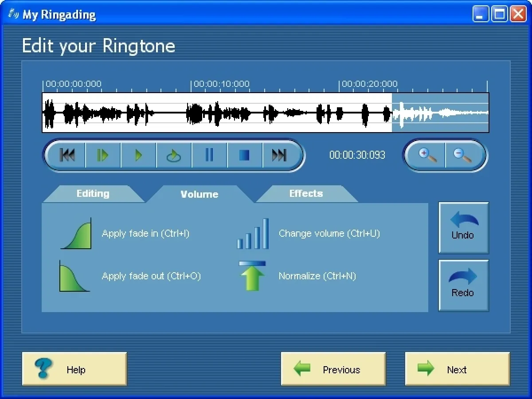Go to the Next step
532x399 pixels.
(457, 369)
